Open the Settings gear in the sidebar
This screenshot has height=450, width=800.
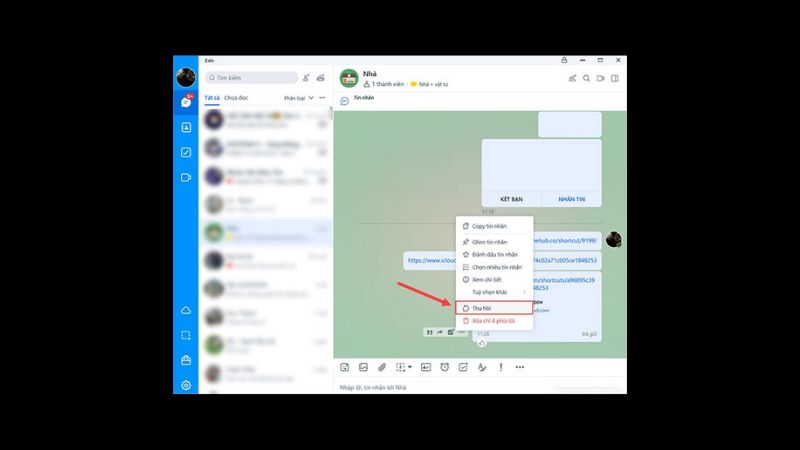(186, 385)
